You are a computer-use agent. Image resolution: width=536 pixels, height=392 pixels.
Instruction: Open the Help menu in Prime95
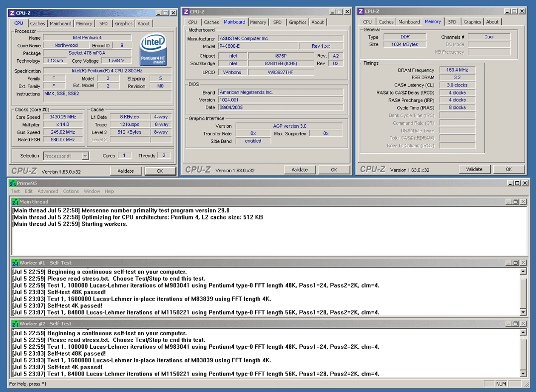click(x=109, y=191)
